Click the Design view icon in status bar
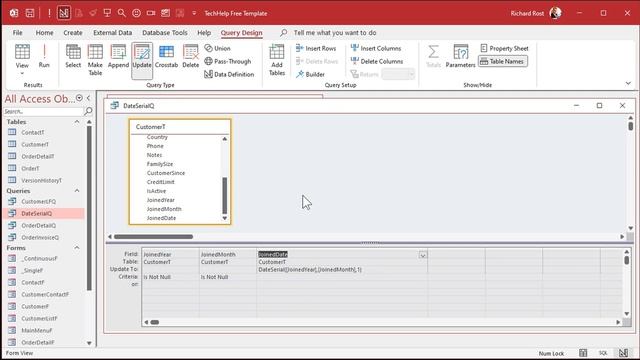Viewport: 640px width, 360px height. pyautogui.click(x=623, y=353)
